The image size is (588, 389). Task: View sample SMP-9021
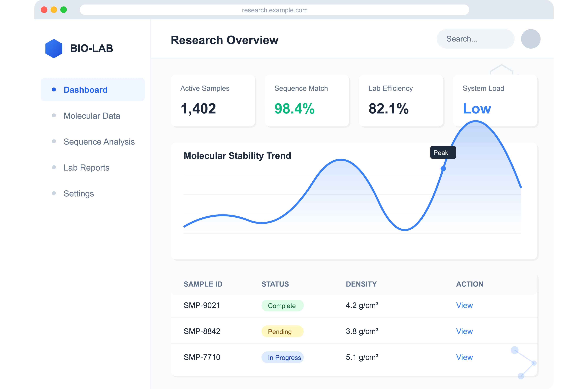[464, 305]
